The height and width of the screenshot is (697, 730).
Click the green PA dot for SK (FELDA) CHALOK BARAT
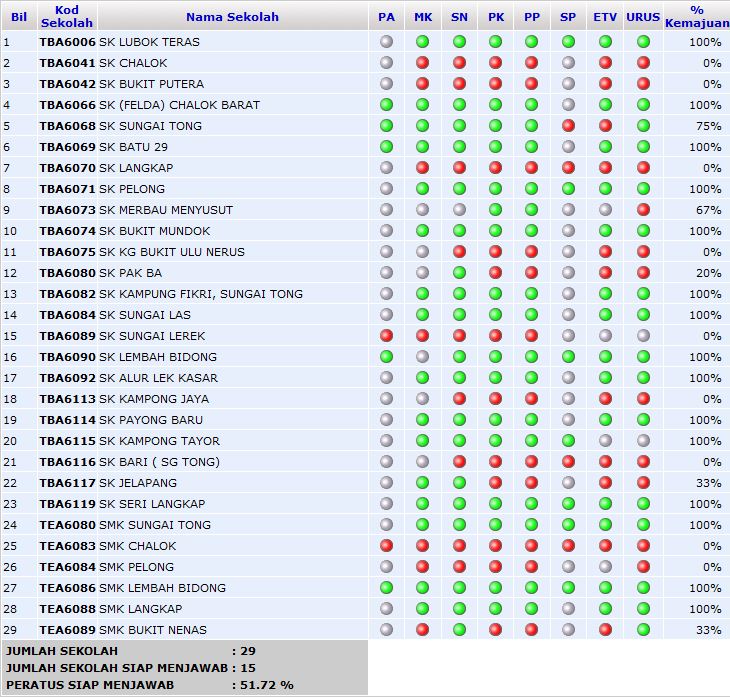click(386, 105)
